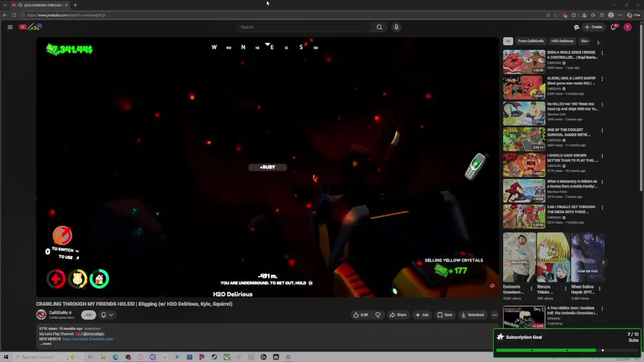Share this video
The width and height of the screenshot is (644, 362).
[398, 315]
